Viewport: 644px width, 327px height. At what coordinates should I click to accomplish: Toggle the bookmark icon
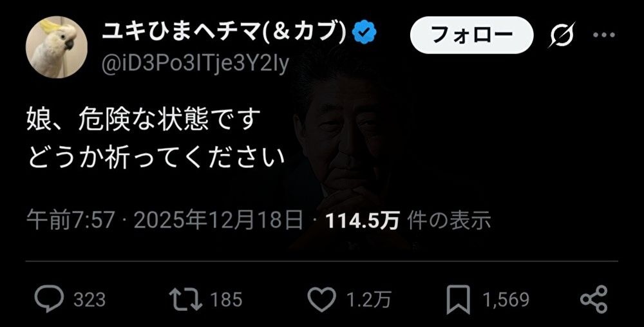[x=458, y=299]
